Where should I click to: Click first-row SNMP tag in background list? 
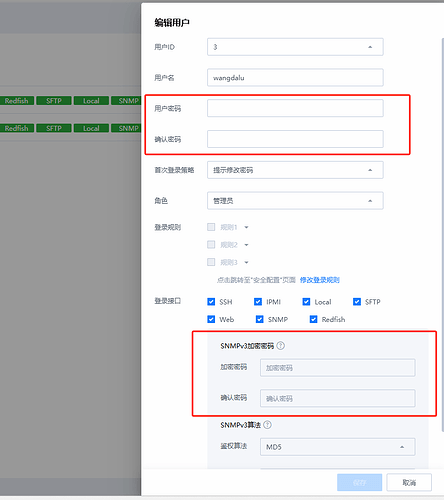(126, 101)
